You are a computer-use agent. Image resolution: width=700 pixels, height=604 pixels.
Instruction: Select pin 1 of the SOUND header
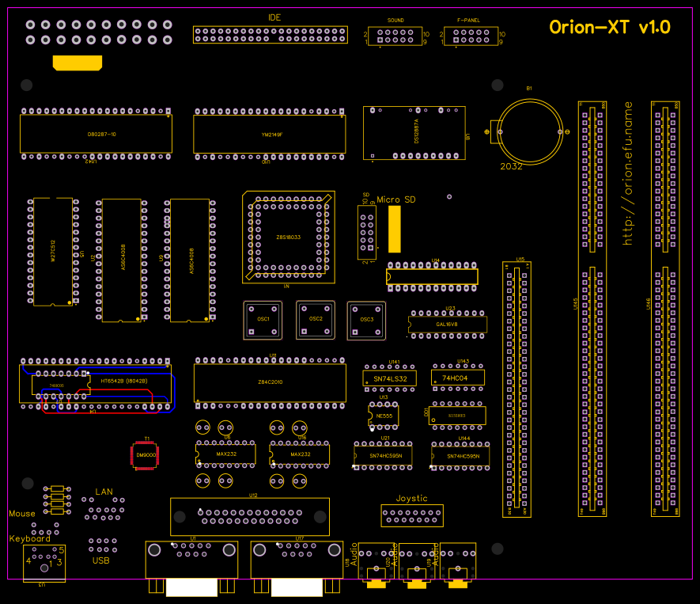click(380, 40)
